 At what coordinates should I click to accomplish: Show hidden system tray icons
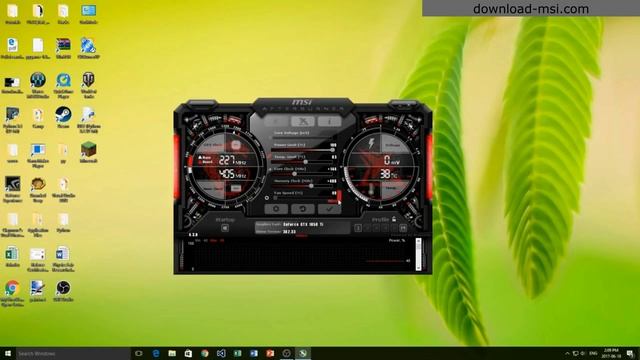[567, 353]
